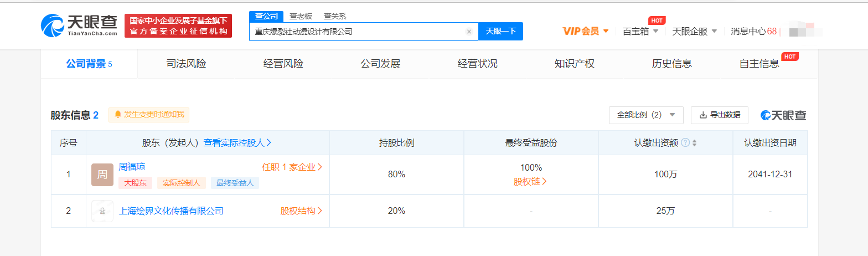Viewport: 868px width, 256px height.
Task: Click 导出数据 export button
Action: 720,115
